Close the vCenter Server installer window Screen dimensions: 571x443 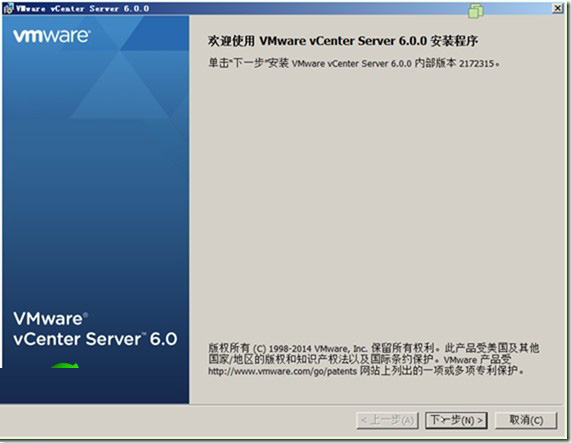tap(557, 8)
